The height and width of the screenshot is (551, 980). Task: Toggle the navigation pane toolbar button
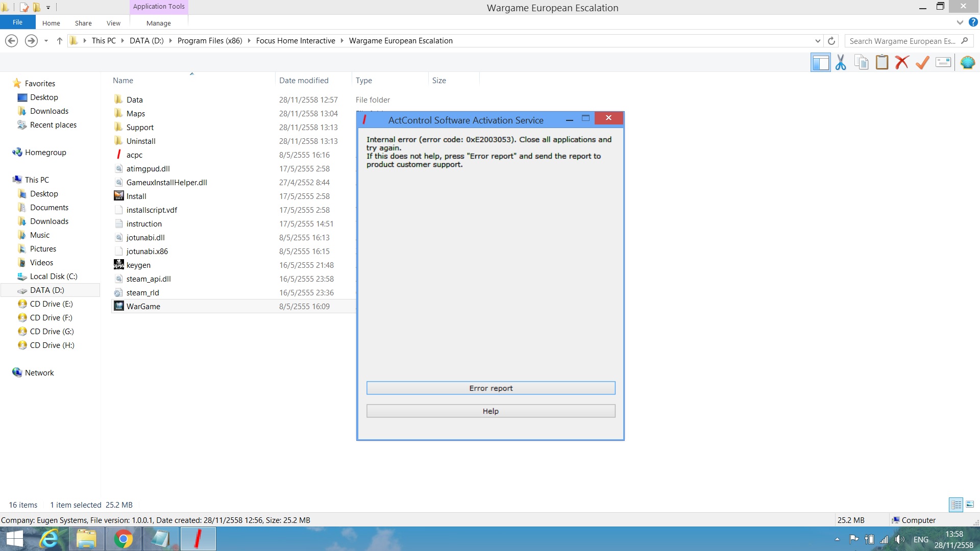click(x=820, y=63)
